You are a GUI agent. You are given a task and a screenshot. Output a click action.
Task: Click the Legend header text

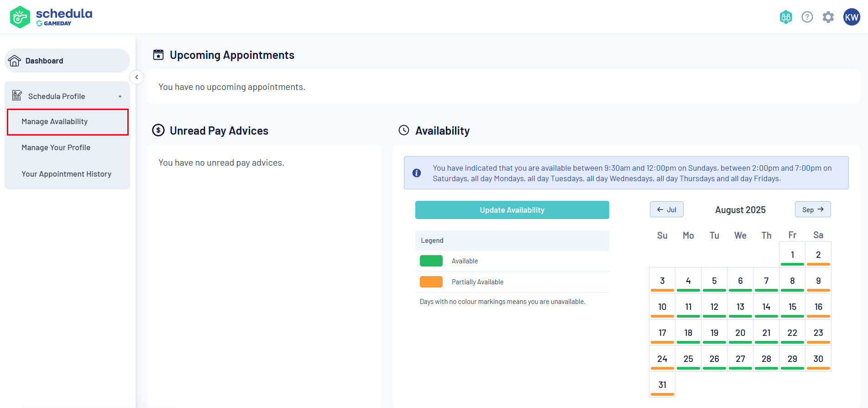432,241
